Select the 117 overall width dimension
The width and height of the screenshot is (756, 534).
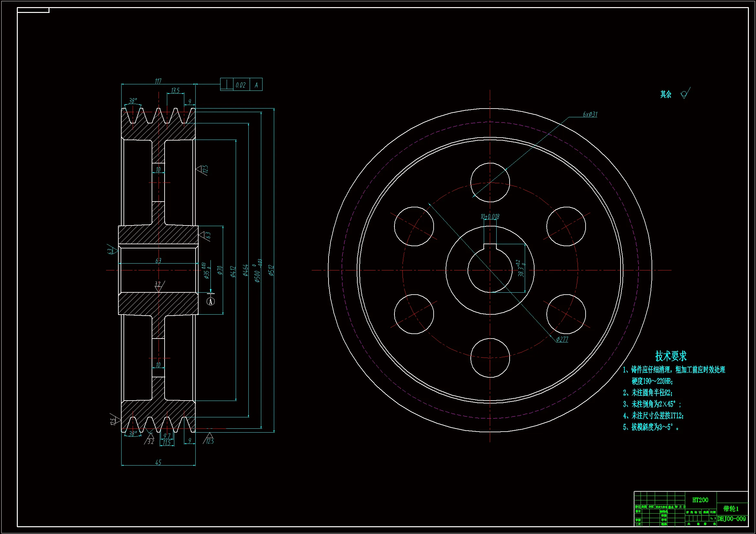pyautogui.click(x=158, y=81)
